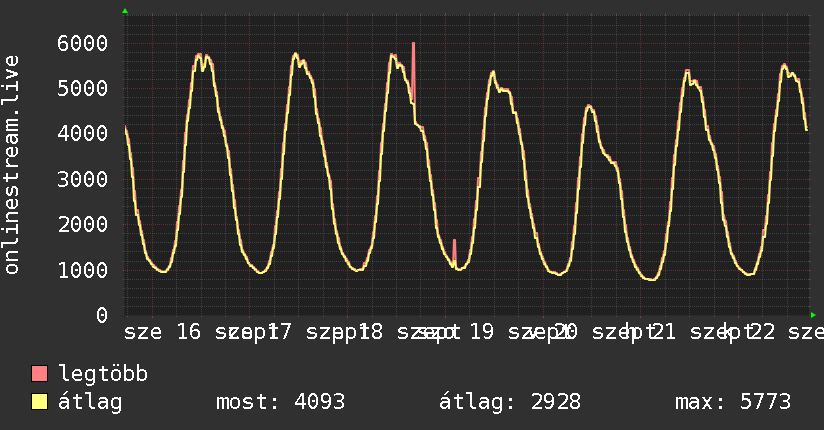This screenshot has height=430, width=824.
Task: Click the átlag: 2928 statistic
Action: 510,402
